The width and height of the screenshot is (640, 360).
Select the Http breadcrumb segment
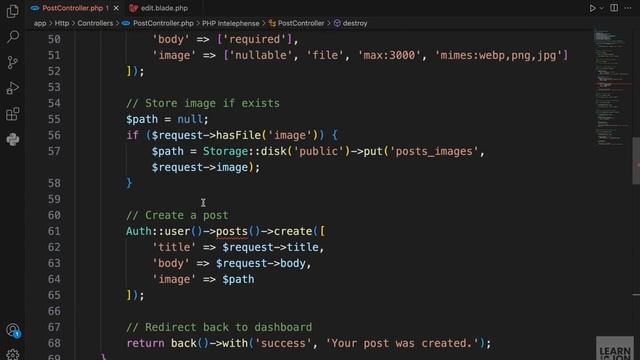pyautogui.click(x=62, y=23)
